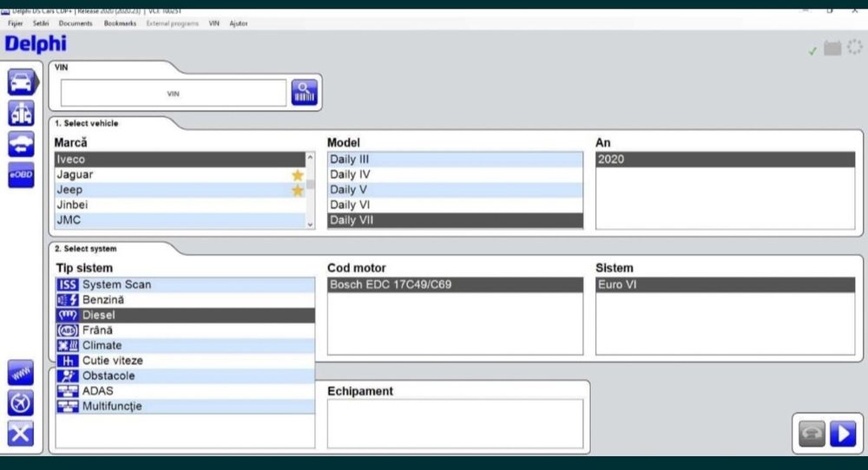Screen dimensions: 868x470
Task: Select Jaguar in the Marcă list
Action: pos(180,174)
